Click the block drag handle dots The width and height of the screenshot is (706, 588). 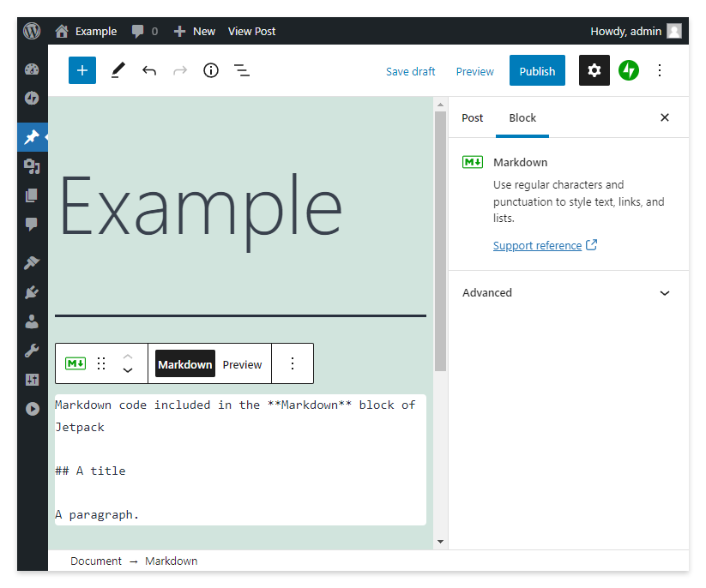[101, 363]
